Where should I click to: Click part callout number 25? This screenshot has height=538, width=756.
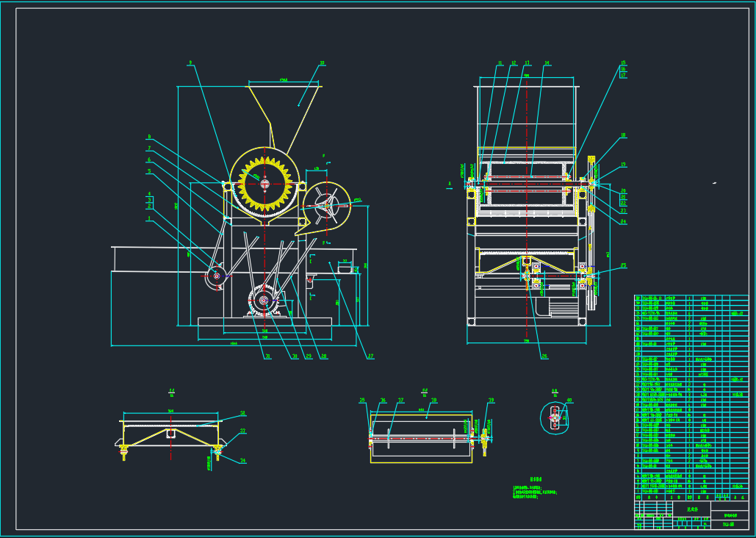click(x=624, y=265)
